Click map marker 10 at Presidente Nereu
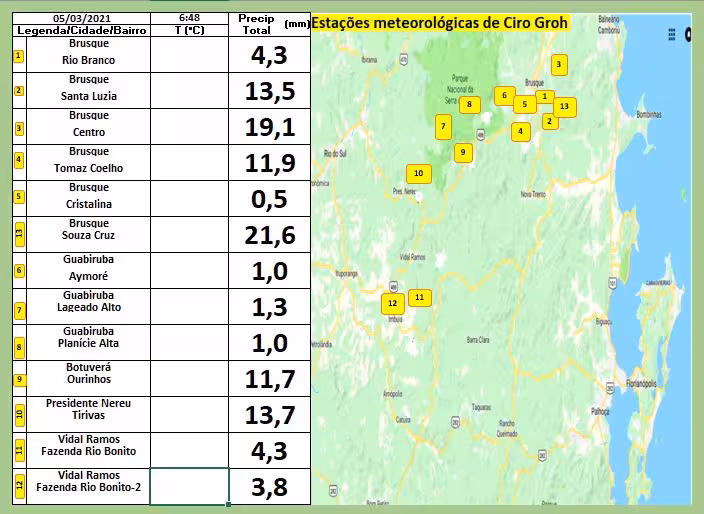The height and width of the screenshot is (514, 704). point(418,174)
